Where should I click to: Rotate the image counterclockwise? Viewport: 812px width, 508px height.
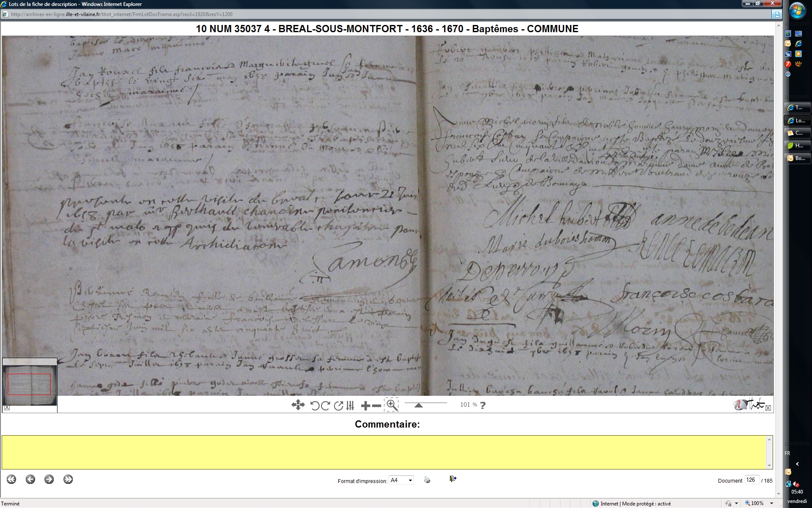315,406
